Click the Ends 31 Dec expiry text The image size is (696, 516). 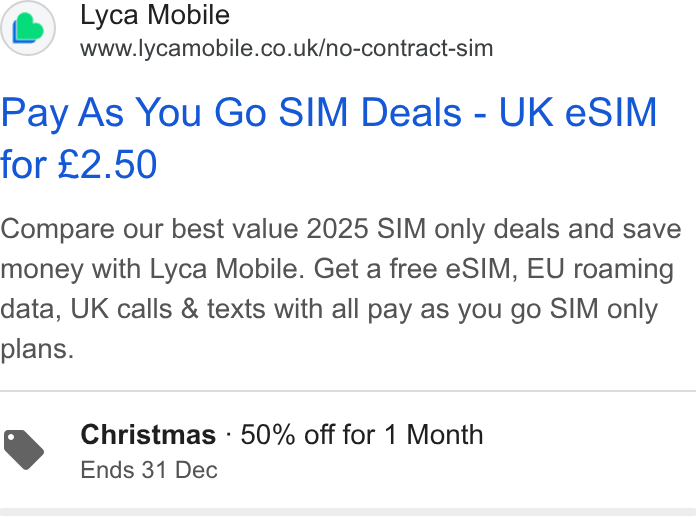(149, 470)
